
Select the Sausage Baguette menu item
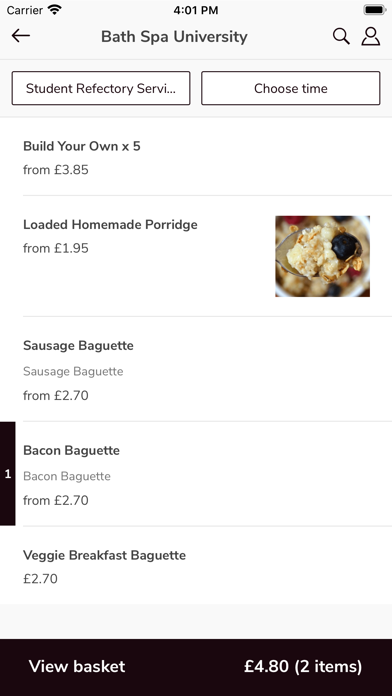(x=196, y=369)
